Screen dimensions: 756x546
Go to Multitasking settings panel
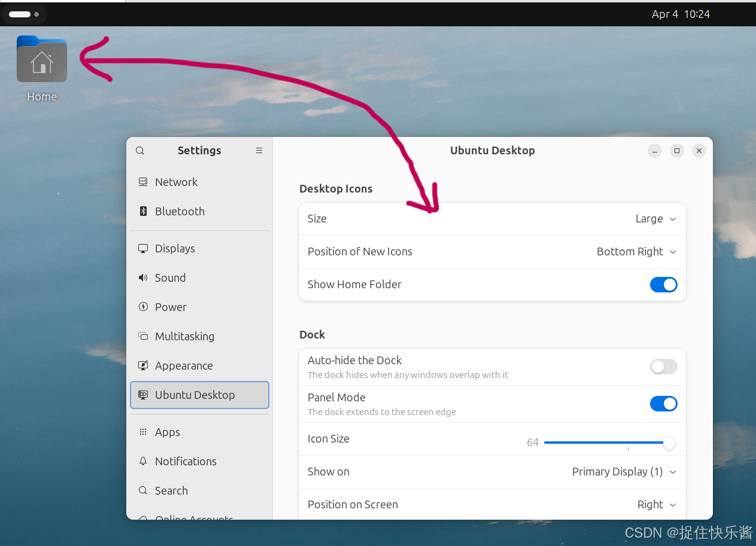coord(199,336)
